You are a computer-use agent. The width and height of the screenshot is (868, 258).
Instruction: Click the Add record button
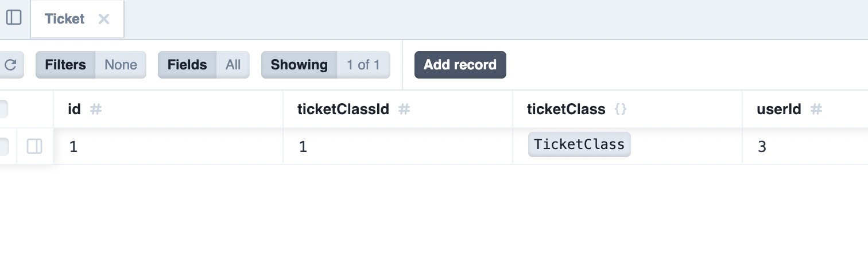460,65
